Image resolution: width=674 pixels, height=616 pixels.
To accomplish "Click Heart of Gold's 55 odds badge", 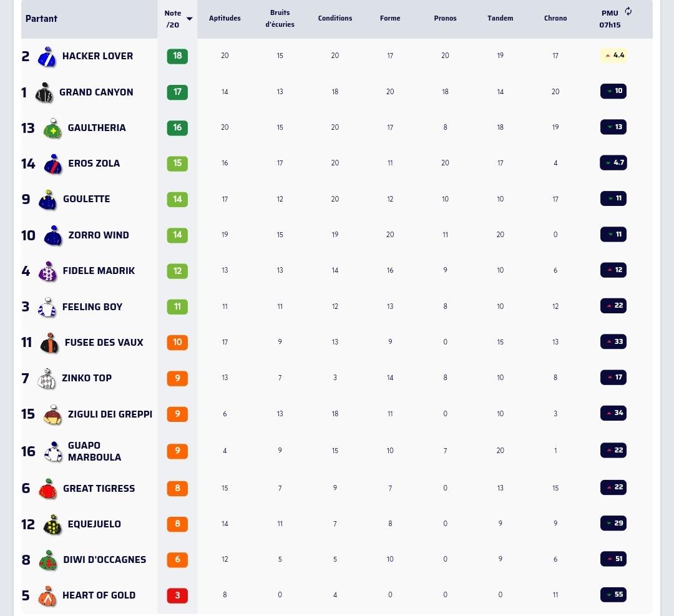I will 613,595.
